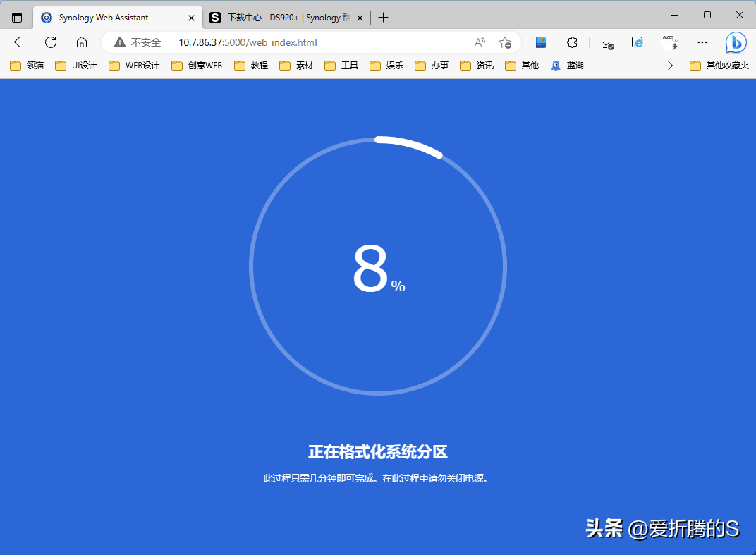Click the 不安全 site security warning
This screenshot has height=555, width=756.
coord(138,42)
